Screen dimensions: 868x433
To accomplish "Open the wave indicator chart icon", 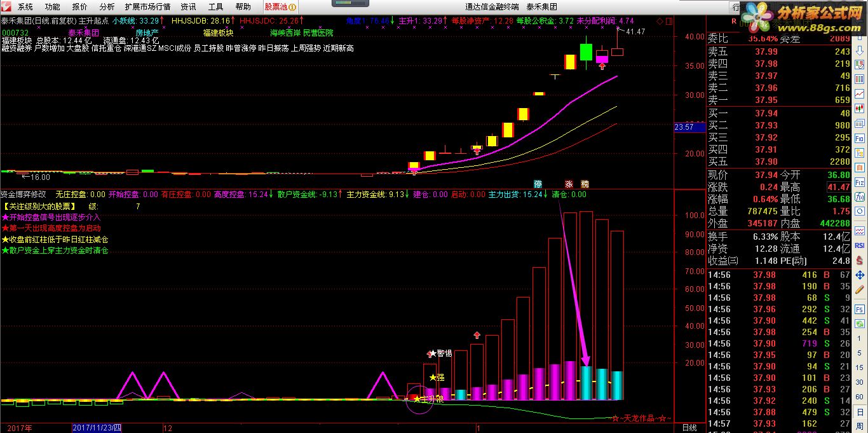I will click(x=860, y=231).
